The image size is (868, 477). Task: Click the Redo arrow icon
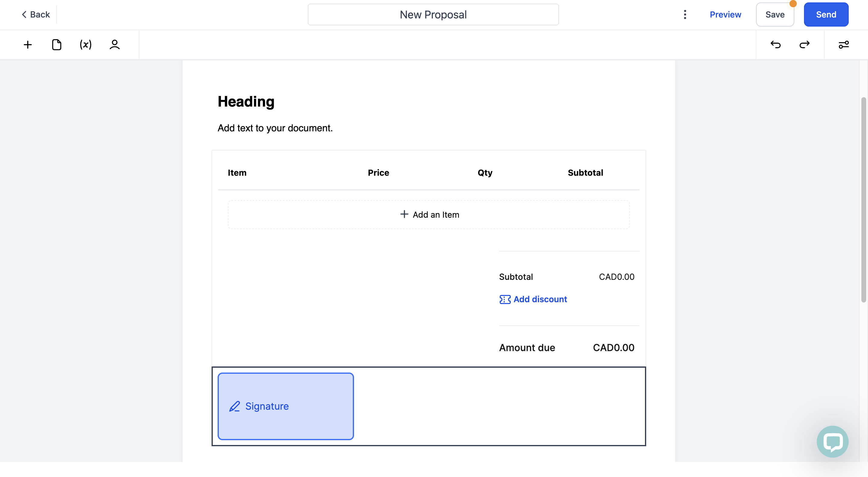pyautogui.click(x=804, y=44)
